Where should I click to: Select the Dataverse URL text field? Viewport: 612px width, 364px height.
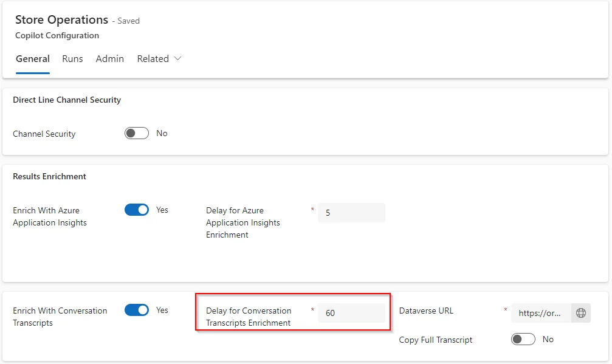[541, 313]
